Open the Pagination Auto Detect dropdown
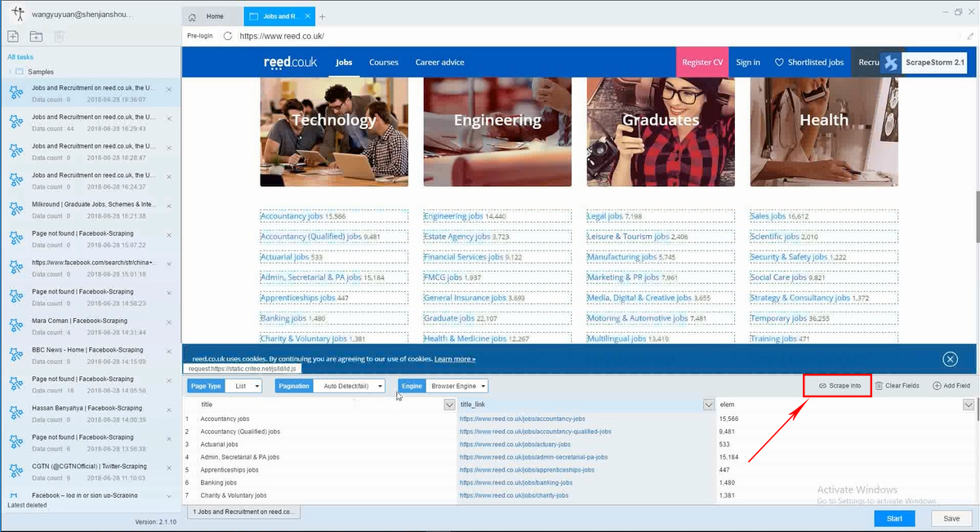Image resolution: width=980 pixels, height=532 pixels. click(348, 385)
